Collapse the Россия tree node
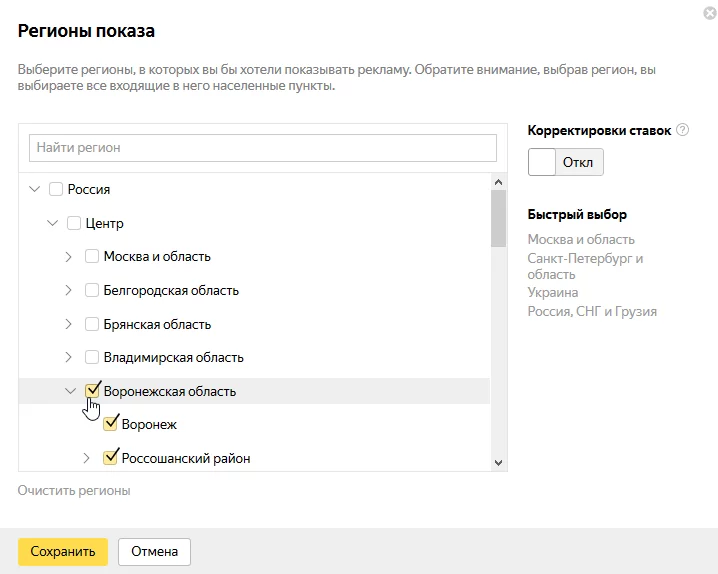Image resolution: width=718 pixels, height=574 pixels. tap(34, 189)
